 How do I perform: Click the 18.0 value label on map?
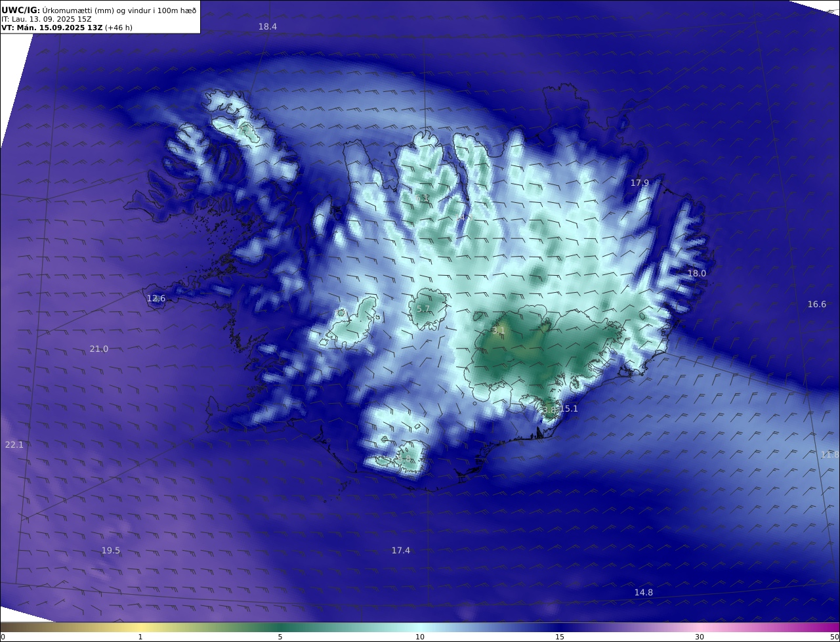(696, 273)
